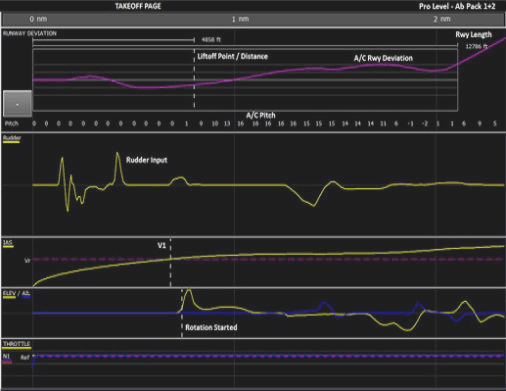The height and width of the screenshot is (391, 506).
Task: Click the Vr reference line label
Action: tap(28, 260)
